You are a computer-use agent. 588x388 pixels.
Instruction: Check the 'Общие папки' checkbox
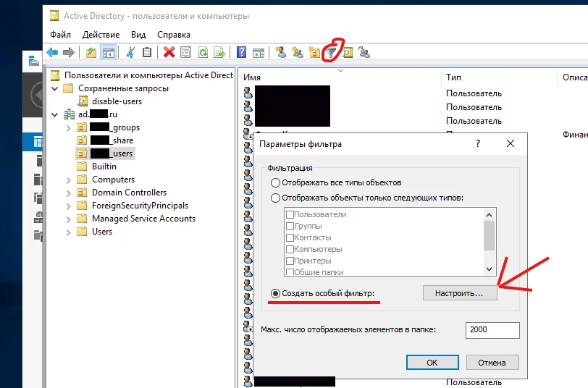pos(290,272)
